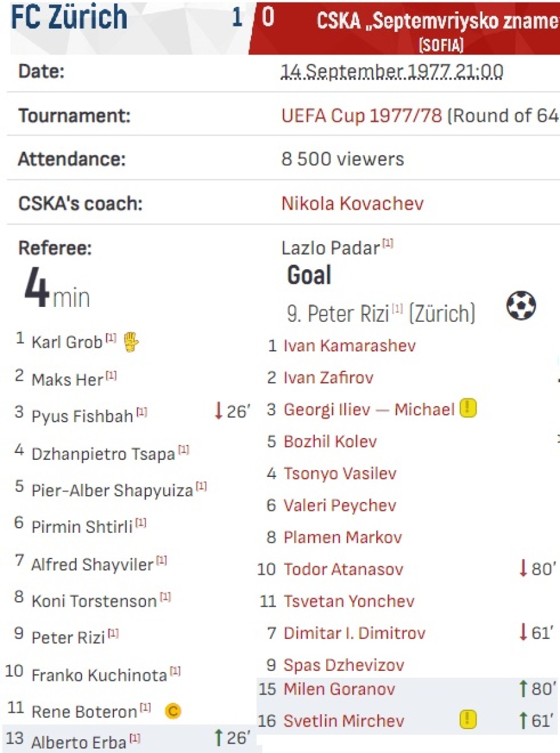Open Plamen Markov's player page
This screenshot has width=560, height=753.
(x=342, y=537)
